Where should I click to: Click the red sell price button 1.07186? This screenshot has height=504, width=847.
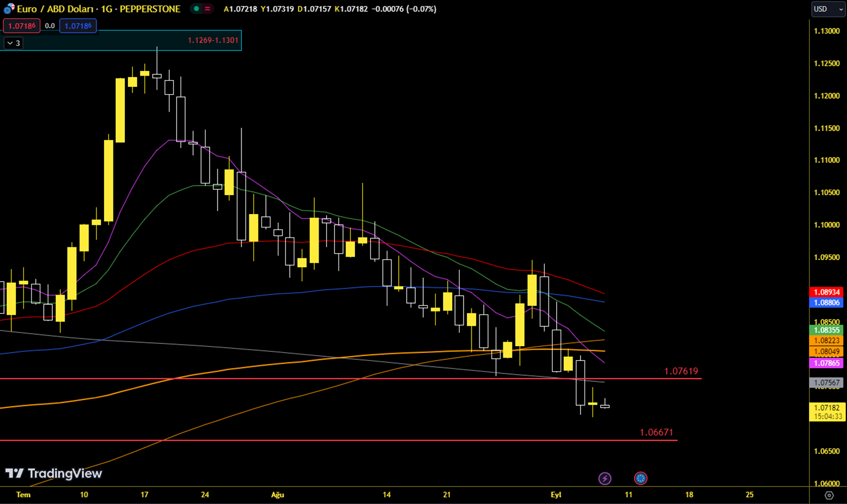22,26
